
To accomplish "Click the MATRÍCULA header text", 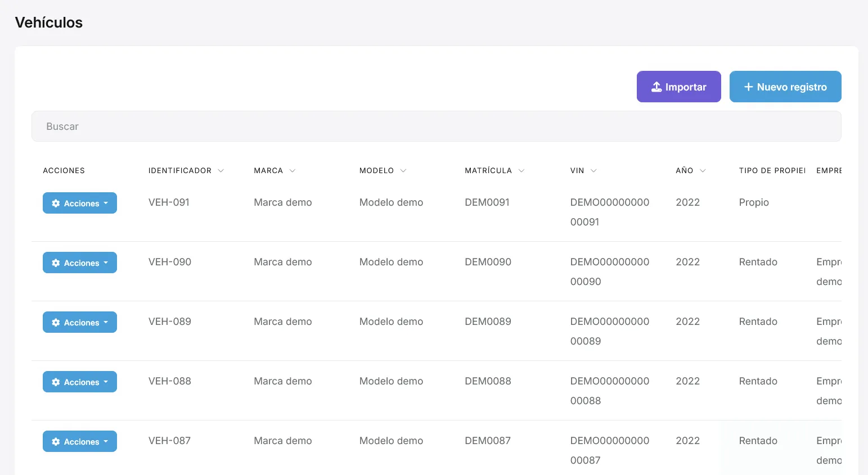I will (x=488, y=171).
